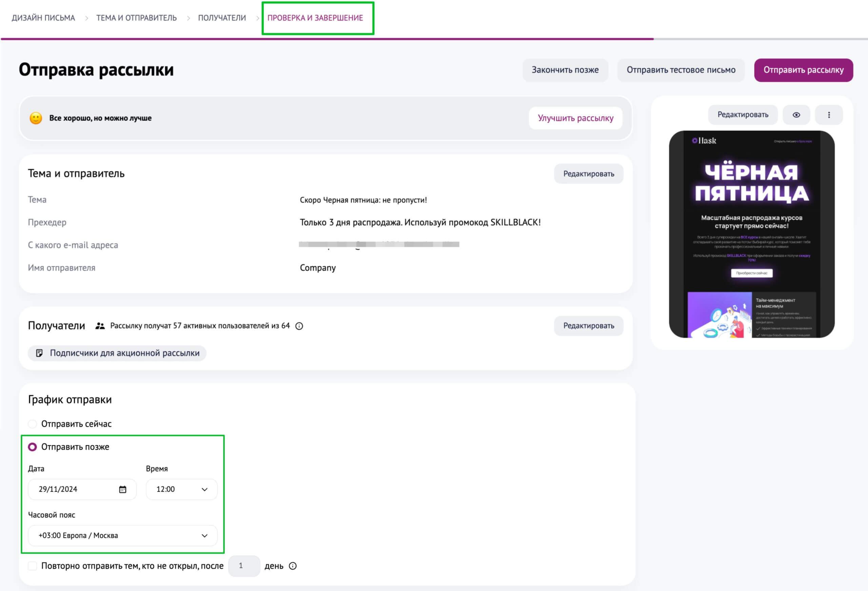Click 'Все хорошо, но можно лучше' message
The width and height of the screenshot is (868, 591).
100,118
